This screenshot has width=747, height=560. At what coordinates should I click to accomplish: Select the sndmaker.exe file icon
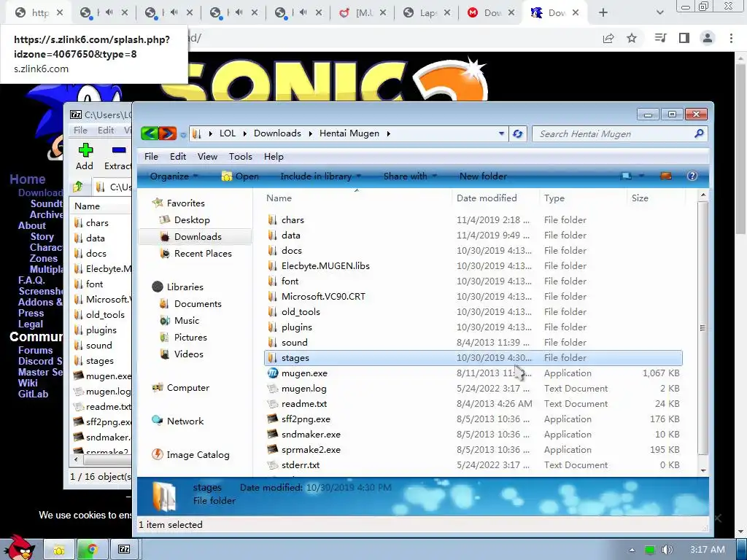click(x=273, y=435)
